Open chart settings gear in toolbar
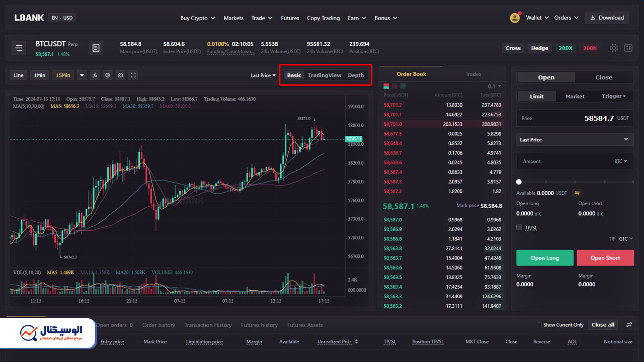644x362 pixels. (107, 75)
